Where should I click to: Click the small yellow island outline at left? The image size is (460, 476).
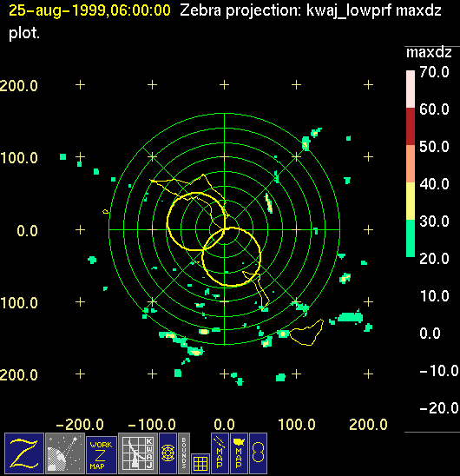pyautogui.click(x=106, y=211)
